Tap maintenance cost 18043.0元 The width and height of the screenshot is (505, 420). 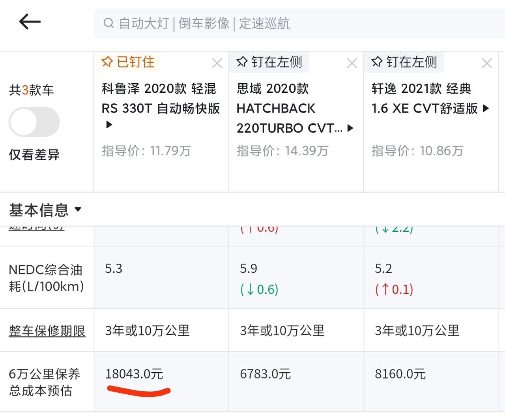tap(134, 374)
